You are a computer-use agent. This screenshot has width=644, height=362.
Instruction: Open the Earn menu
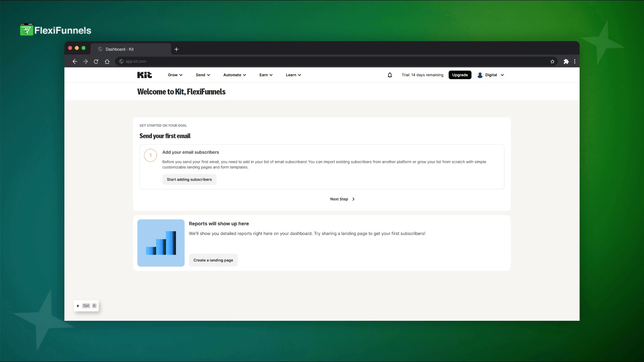coord(266,75)
